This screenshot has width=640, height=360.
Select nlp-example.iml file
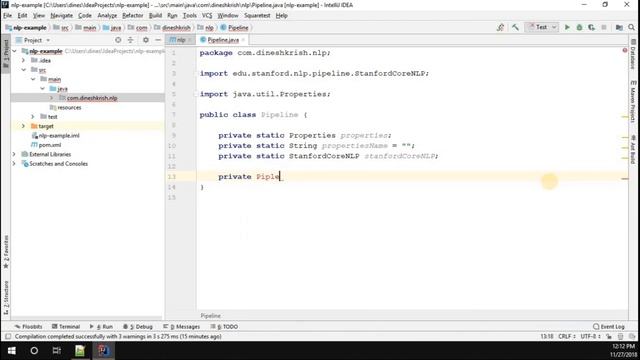click(x=59, y=136)
